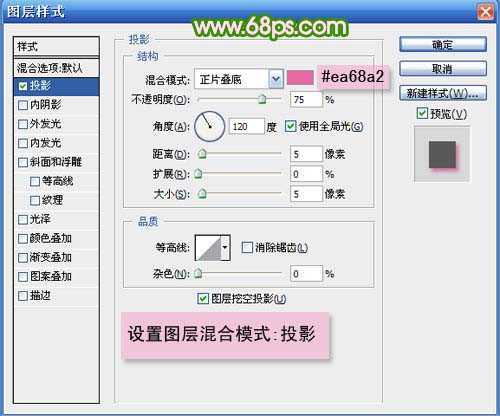
Task: Open the 等高线 contour picker arrow
Action: pos(225,247)
